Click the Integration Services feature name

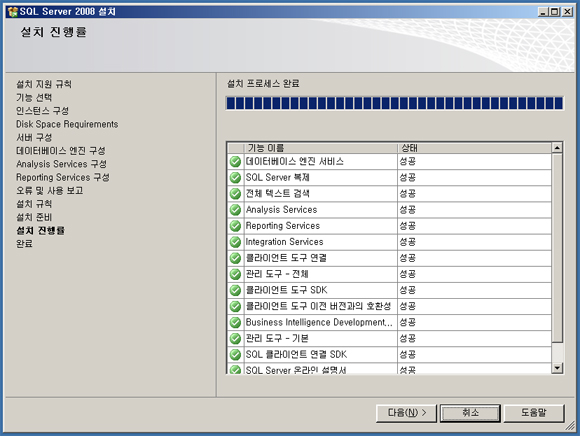(284, 242)
